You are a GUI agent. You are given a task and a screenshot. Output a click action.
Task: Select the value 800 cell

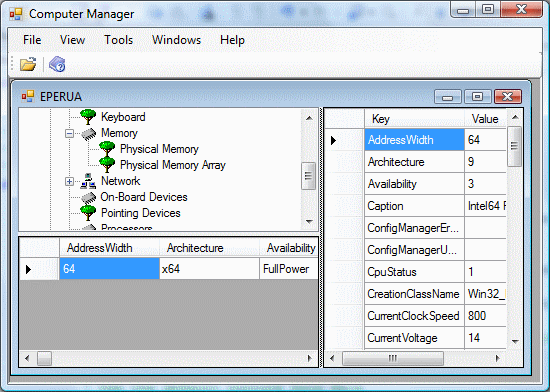485,316
